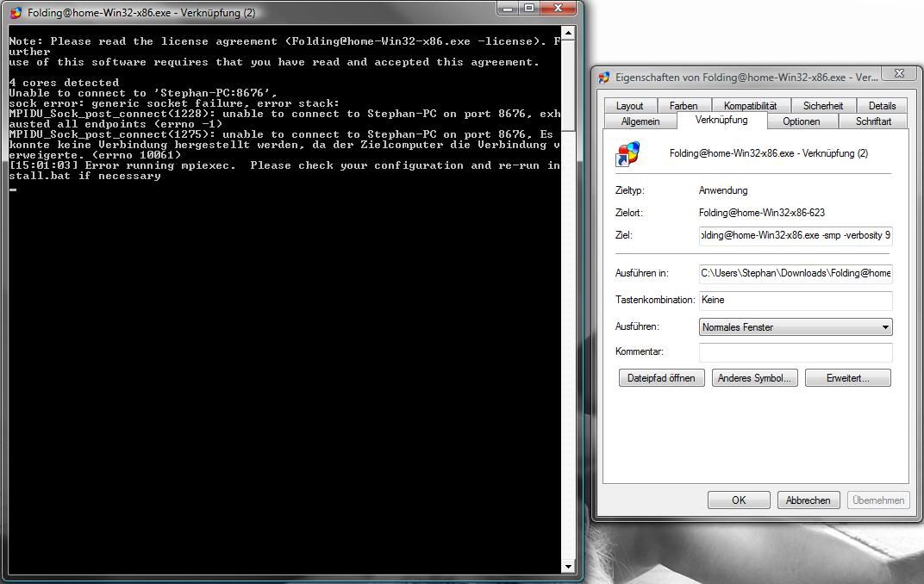The image size is (924, 584).
Task: Open the Optionen tab
Action: (x=802, y=121)
